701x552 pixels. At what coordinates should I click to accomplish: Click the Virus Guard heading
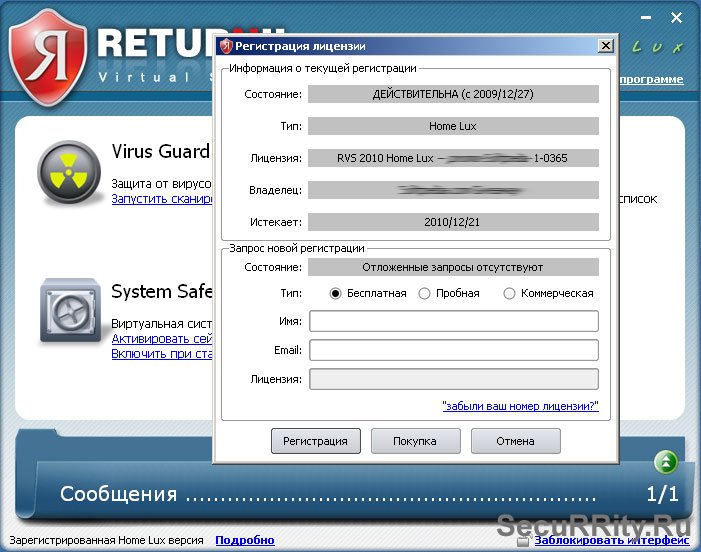161,152
